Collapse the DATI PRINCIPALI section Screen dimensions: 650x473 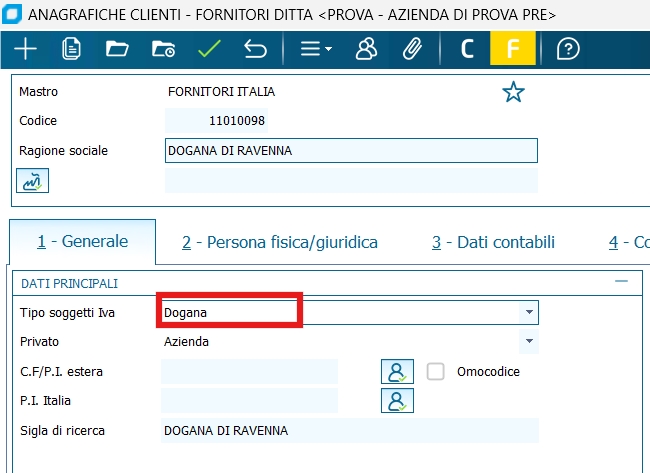(621, 283)
